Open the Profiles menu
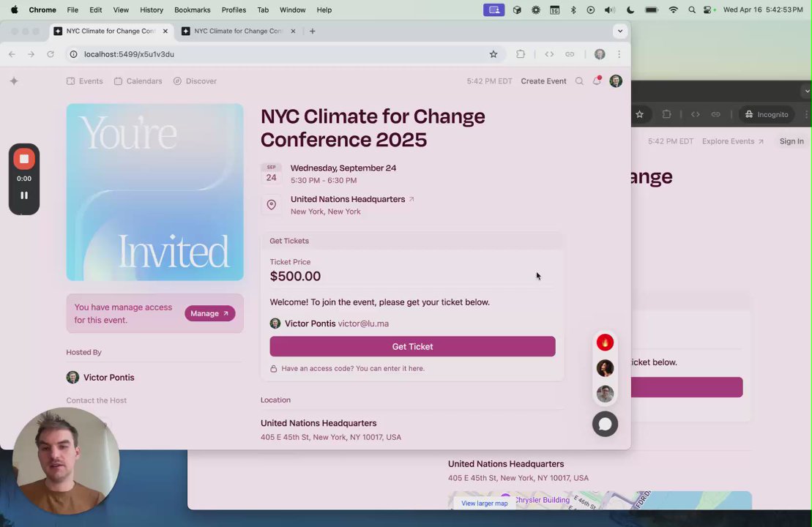Image resolution: width=812 pixels, height=527 pixels. coord(234,10)
